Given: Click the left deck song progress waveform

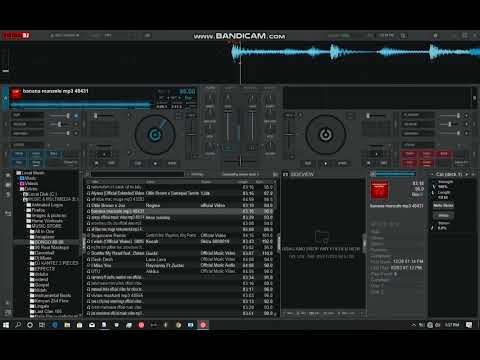Looking at the screenshot, I should 81,105.
